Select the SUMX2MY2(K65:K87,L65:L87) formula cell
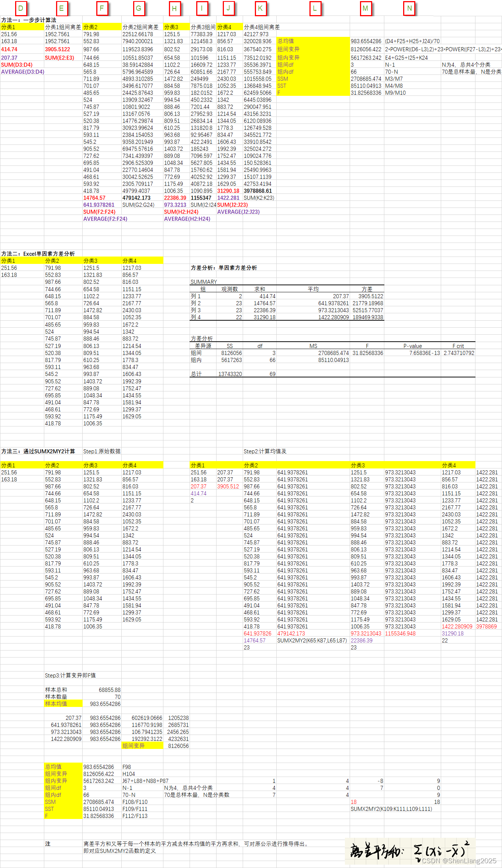Screen dimensions: 502x868 tap(312, 640)
